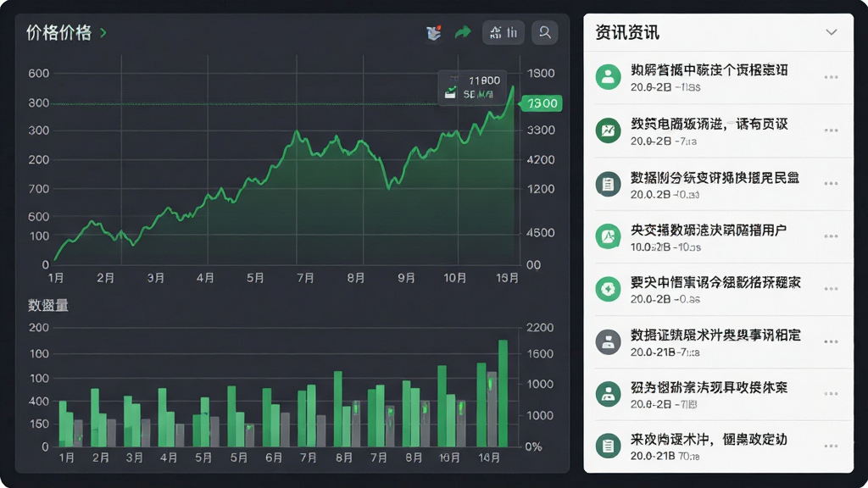The image size is (868, 488).
Task: Click the gray person icon of the sixth news item
Action: tap(608, 341)
